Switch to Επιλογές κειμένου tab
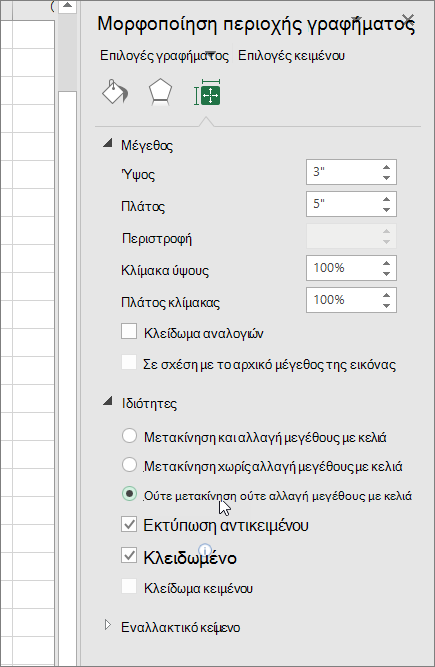Screen dimensions: 435x667 pos(291,56)
